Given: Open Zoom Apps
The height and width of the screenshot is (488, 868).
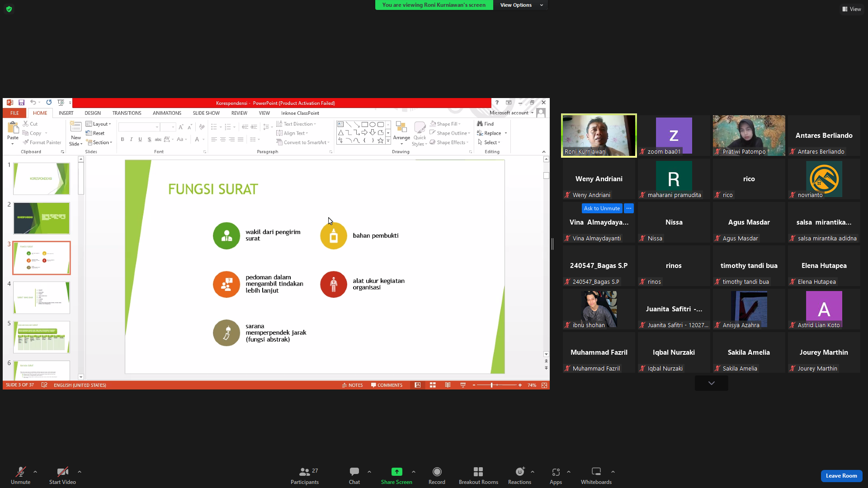Looking at the screenshot, I should (x=556, y=476).
